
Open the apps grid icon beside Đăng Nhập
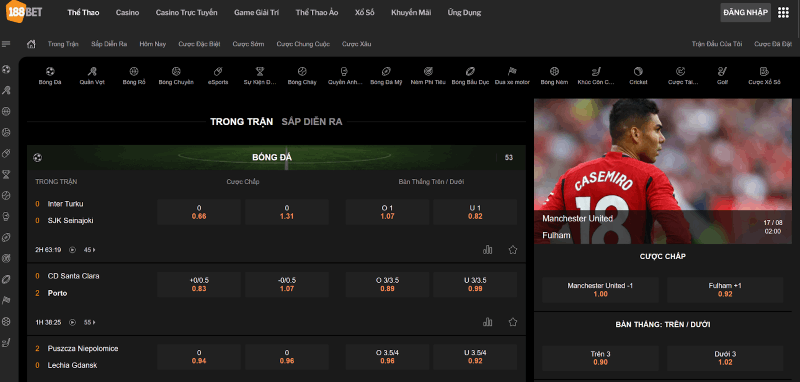click(783, 13)
